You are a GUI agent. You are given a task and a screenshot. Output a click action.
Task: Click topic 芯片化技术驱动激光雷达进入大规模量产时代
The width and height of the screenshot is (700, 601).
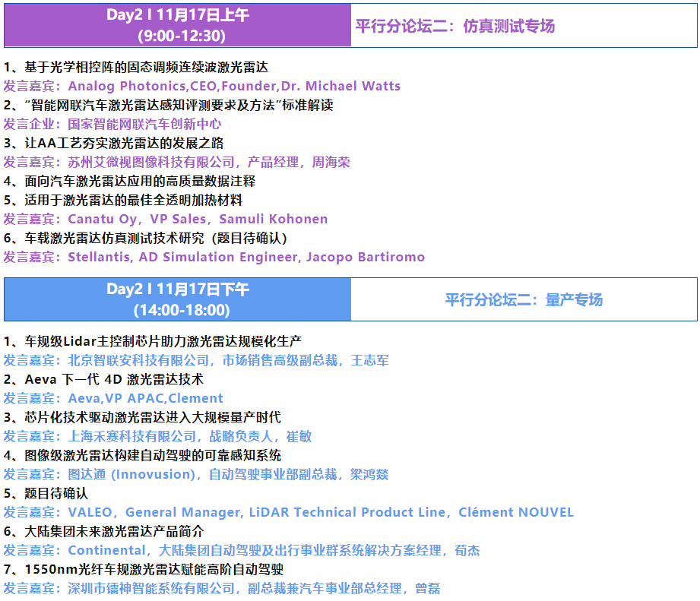142,417
